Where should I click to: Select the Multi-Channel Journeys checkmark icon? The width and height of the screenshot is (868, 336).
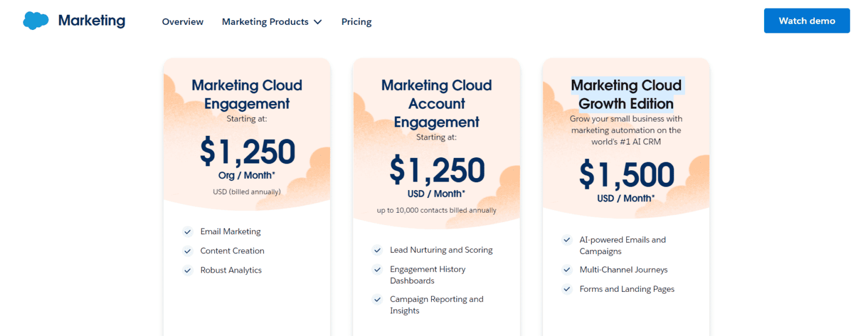pos(567,270)
